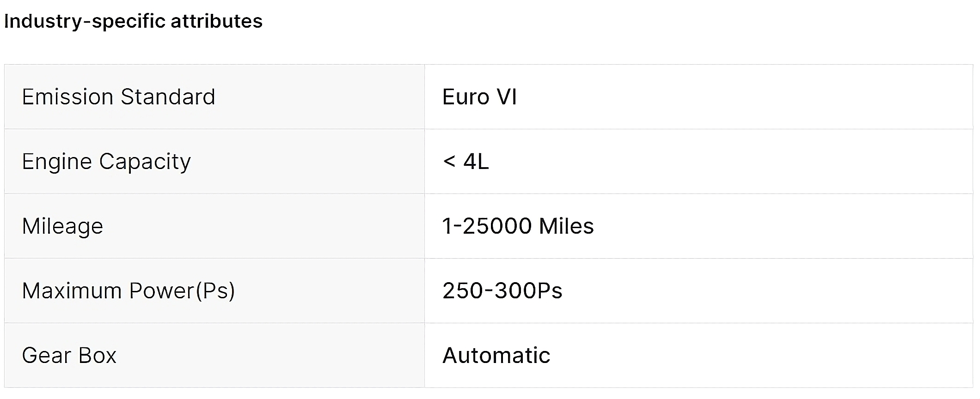
Task: Click the word attributes in the heading
Action: 216,21
